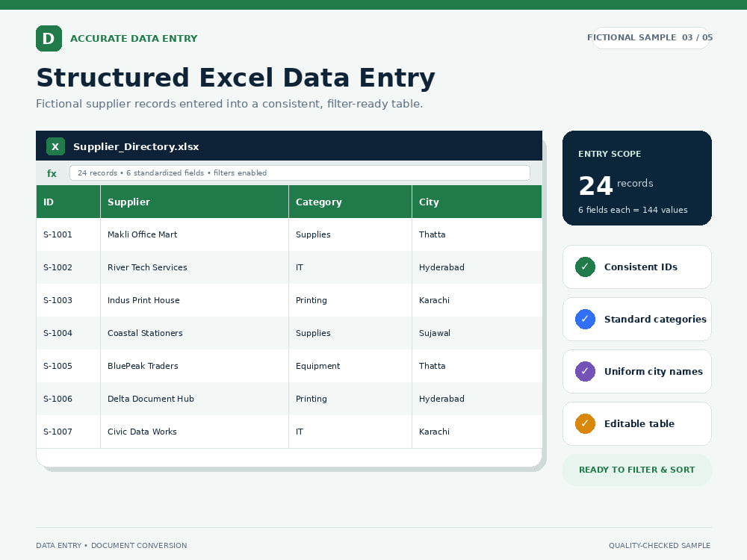Click the Hyderabad city in row S-1006
The width and height of the screenshot is (747, 560).
click(x=477, y=399)
